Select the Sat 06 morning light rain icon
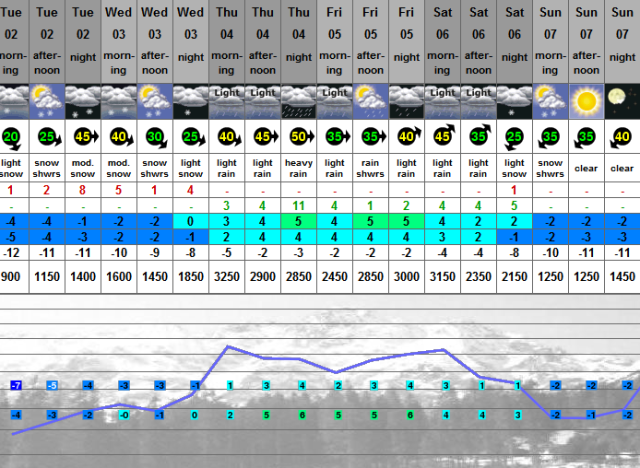 [x=442, y=102]
